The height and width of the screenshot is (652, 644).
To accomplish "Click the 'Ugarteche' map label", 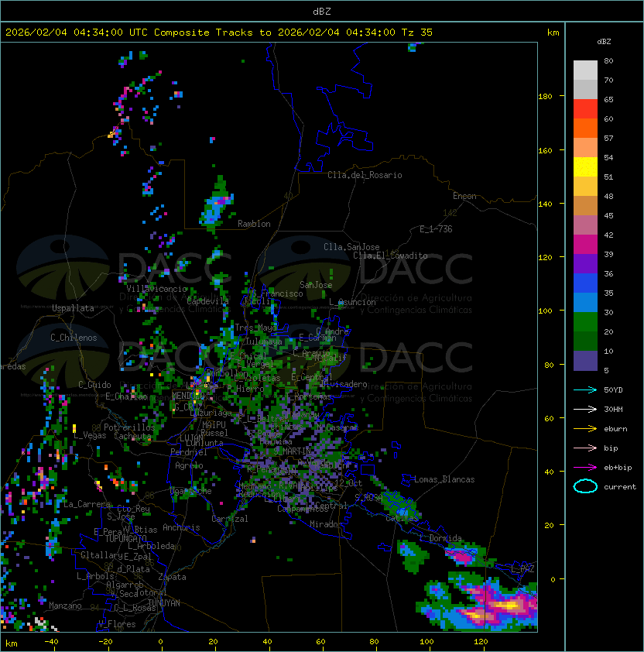I will tap(191, 491).
